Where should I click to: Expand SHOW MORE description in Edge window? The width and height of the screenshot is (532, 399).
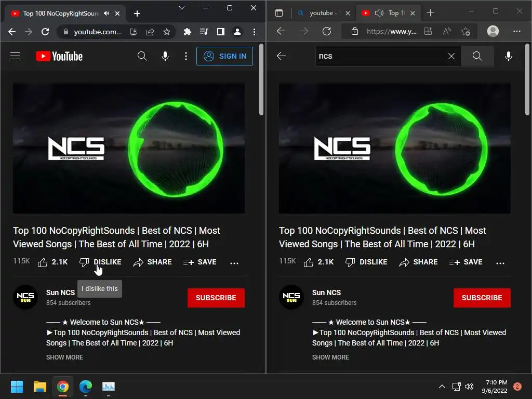[330, 357]
